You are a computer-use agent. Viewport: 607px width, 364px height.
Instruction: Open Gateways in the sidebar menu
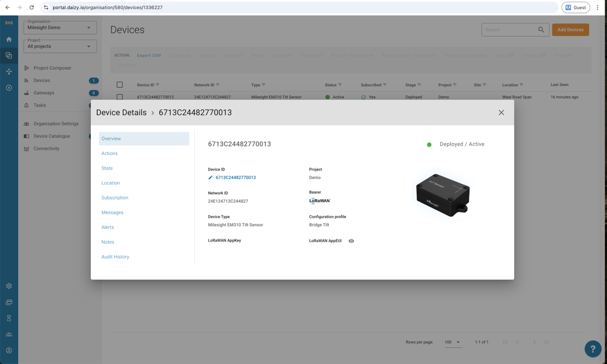44,93
